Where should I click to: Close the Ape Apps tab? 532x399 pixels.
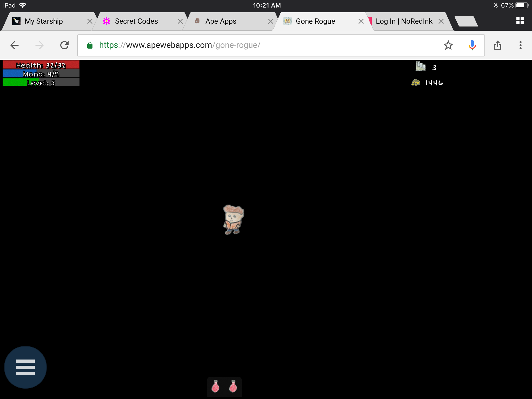click(270, 21)
